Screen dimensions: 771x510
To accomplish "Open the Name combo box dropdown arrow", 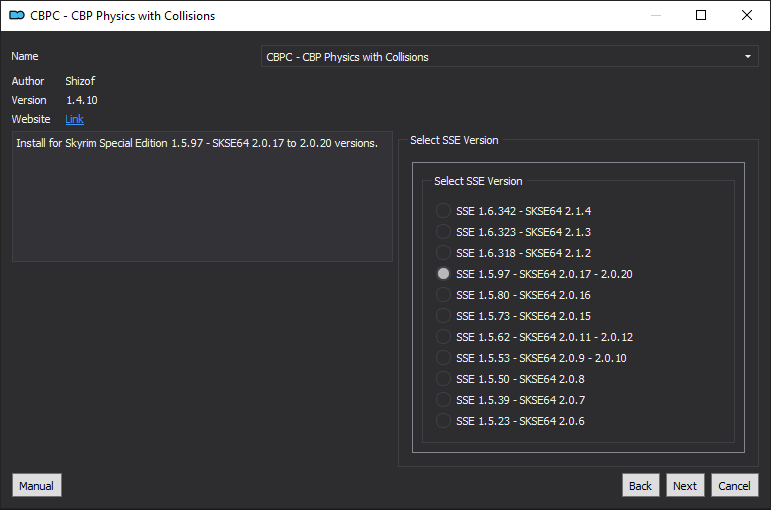I will point(747,57).
